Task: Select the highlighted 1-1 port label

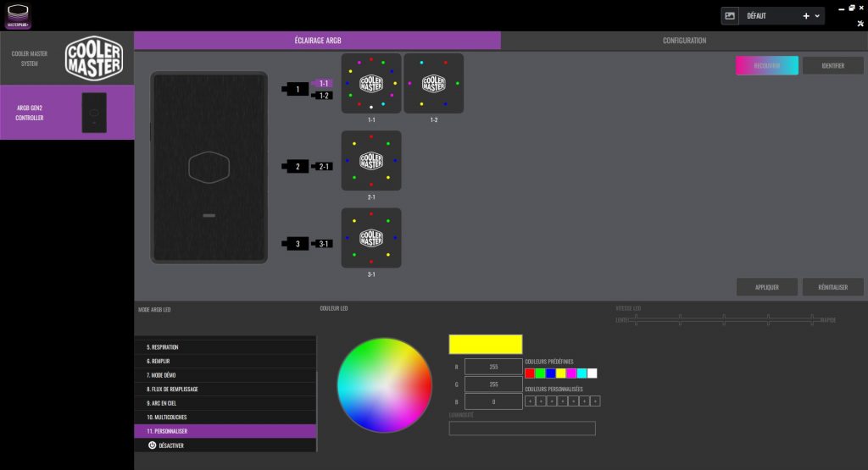Action: tap(323, 84)
